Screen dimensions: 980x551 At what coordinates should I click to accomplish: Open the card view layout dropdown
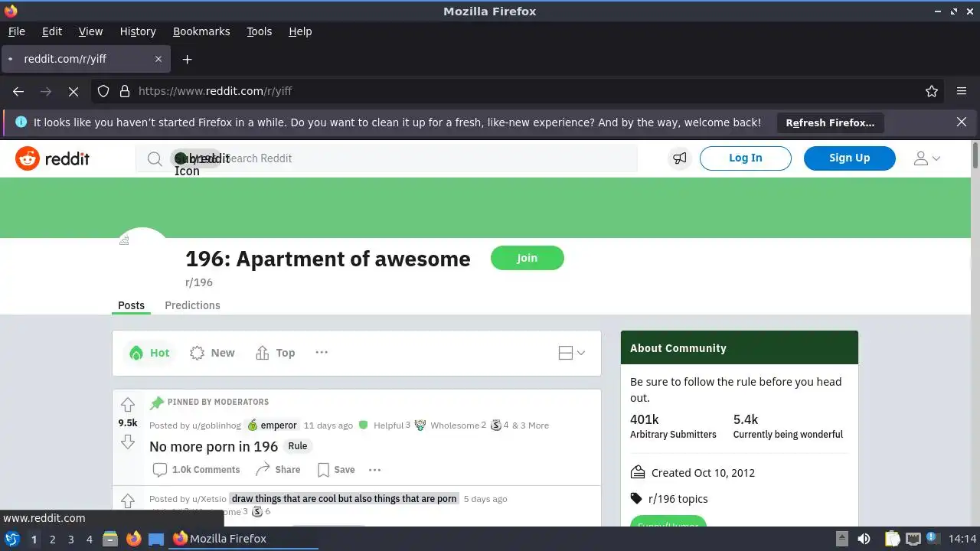click(572, 353)
